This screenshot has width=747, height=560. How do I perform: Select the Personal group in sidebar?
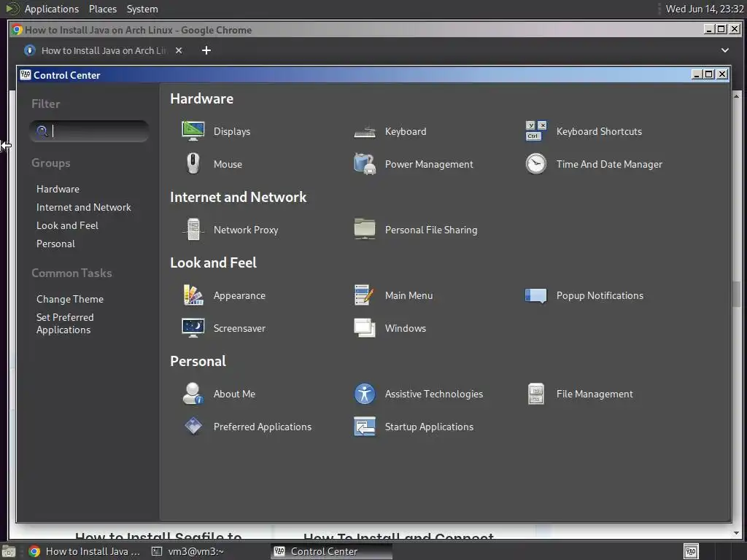(55, 244)
